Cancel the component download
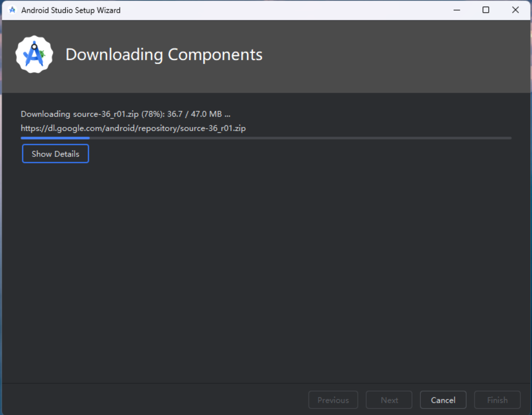 click(x=443, y=400)
